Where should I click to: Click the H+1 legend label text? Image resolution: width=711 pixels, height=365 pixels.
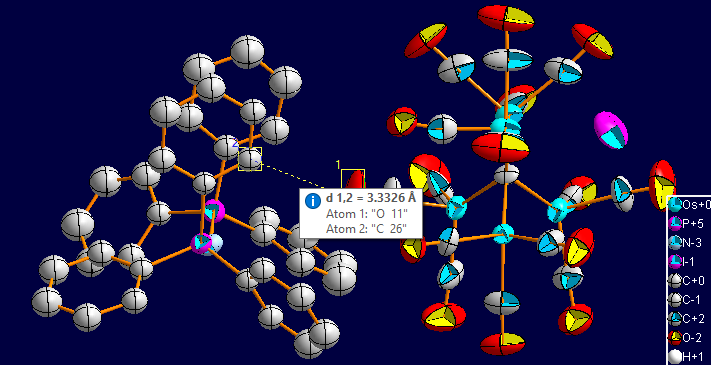tap(693, 357)
